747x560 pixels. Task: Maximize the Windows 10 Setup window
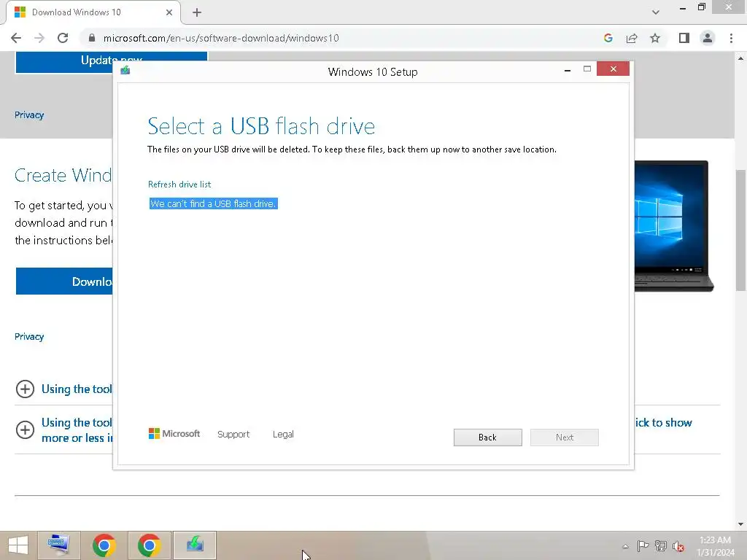[x=587, y=69]
